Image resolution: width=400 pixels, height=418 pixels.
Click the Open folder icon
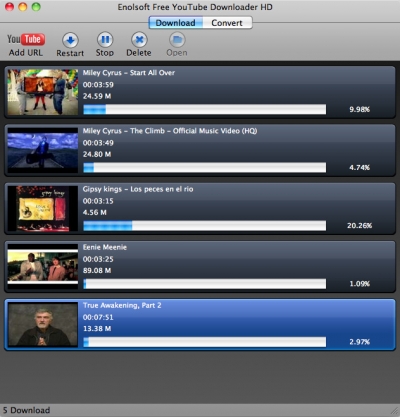click(177, 40)
